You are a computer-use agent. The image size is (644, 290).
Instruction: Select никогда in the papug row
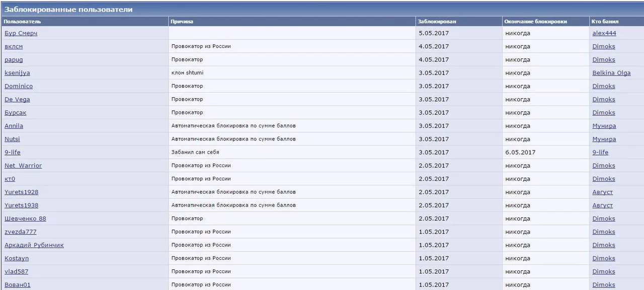coord(518,60)
